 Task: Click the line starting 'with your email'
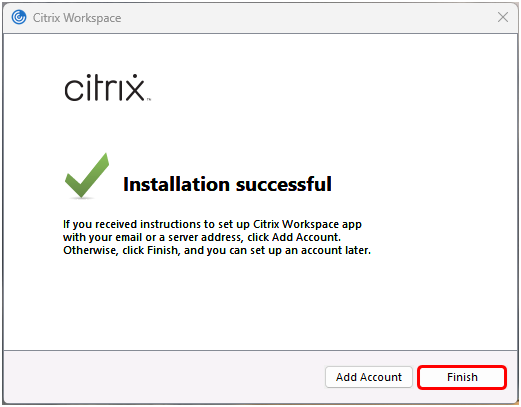click(x=202, y=237)
